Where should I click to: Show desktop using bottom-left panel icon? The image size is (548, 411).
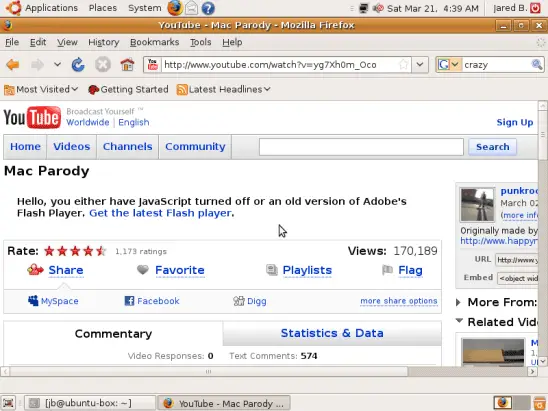(x=8, y=403)
